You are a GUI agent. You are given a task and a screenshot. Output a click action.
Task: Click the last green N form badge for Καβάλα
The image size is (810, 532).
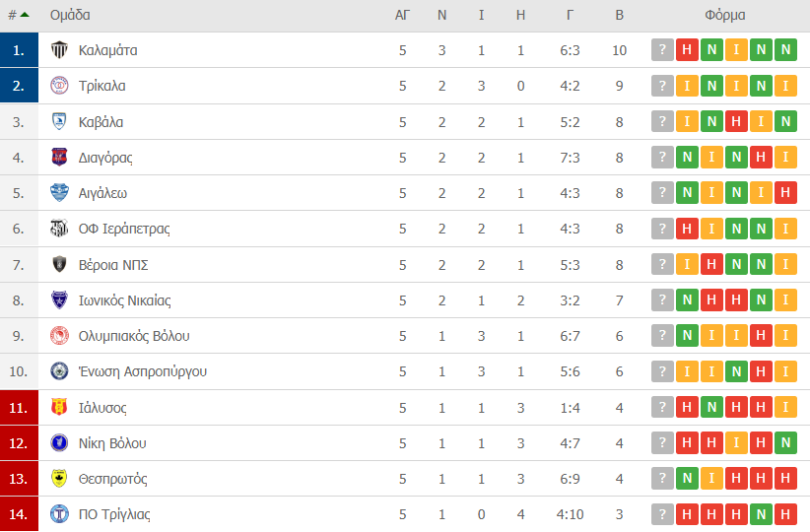(x=785, y=122)
